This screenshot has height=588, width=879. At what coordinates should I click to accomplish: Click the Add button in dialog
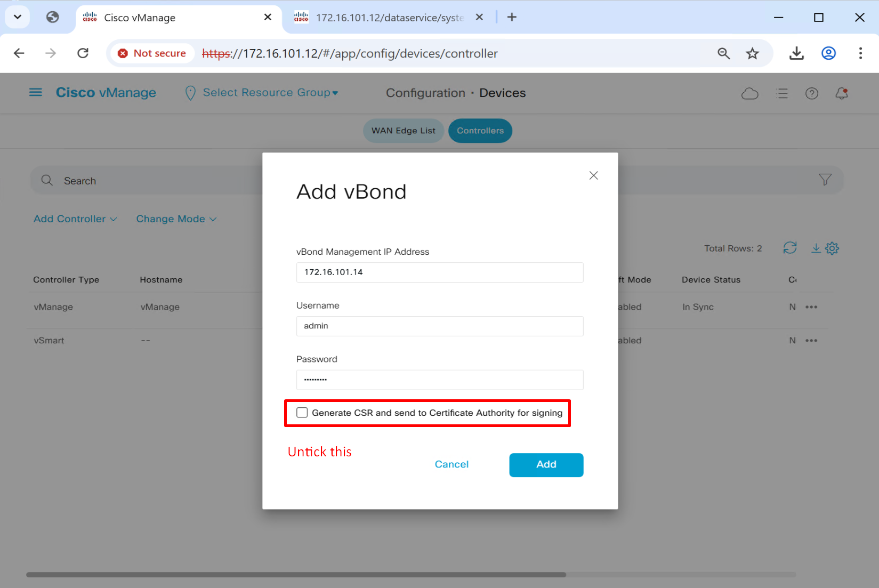pos(546,465)
